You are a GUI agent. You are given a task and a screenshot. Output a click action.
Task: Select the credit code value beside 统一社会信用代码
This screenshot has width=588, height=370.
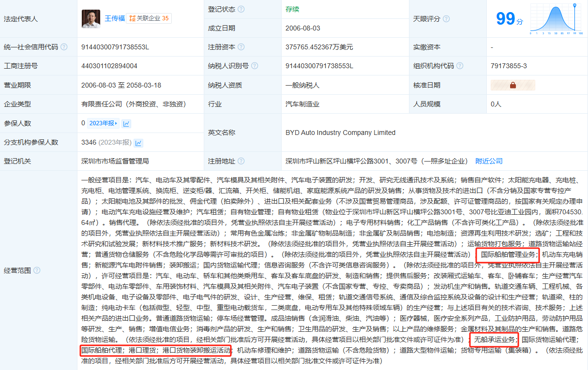(x=115, y=47)
